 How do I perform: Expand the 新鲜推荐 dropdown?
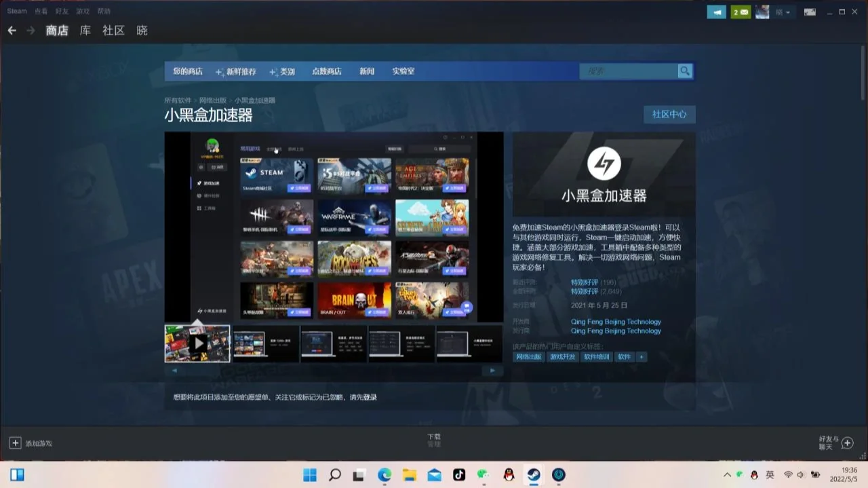pos(236,71)
